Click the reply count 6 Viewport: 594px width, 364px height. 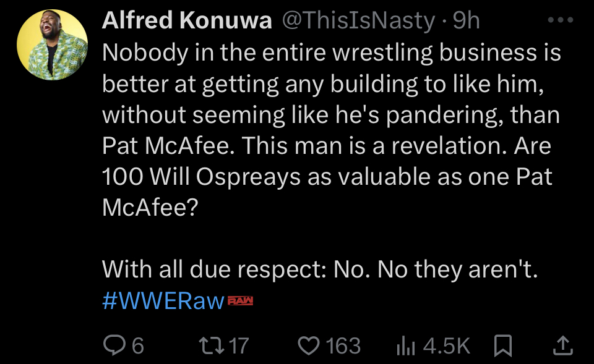point(137,345)
